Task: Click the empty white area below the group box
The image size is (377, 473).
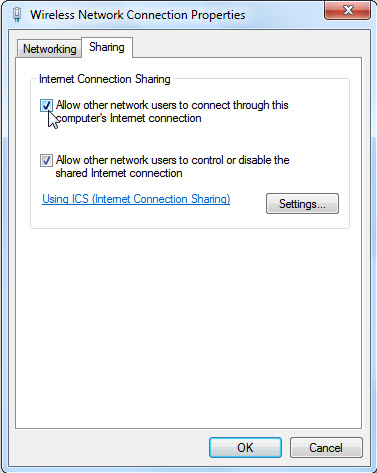Action: point(188,327)
